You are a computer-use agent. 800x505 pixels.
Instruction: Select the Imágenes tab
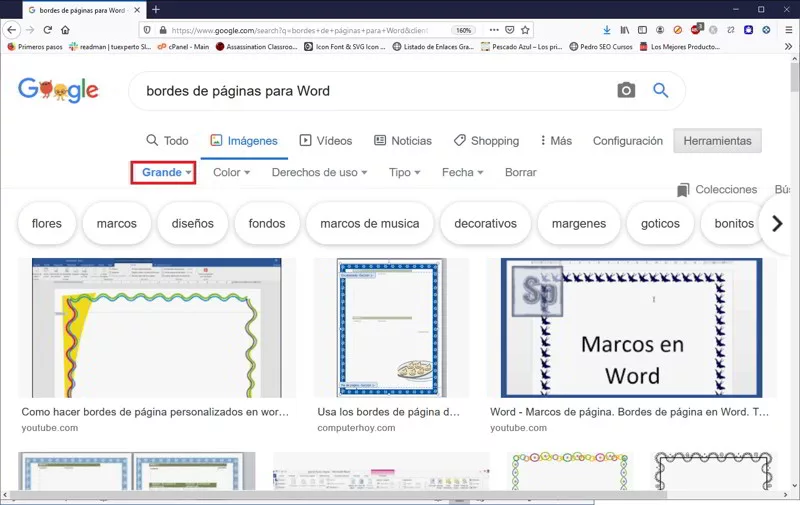[244, 141]
